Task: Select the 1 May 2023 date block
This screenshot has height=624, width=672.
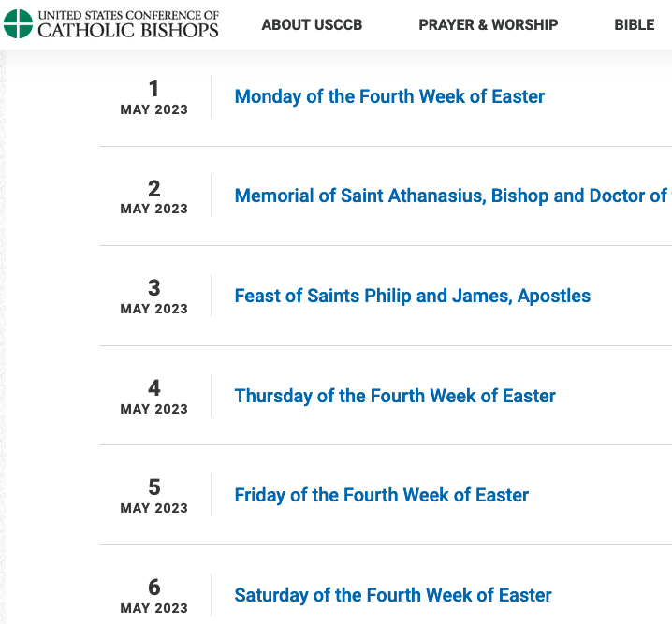Action: 153,97
